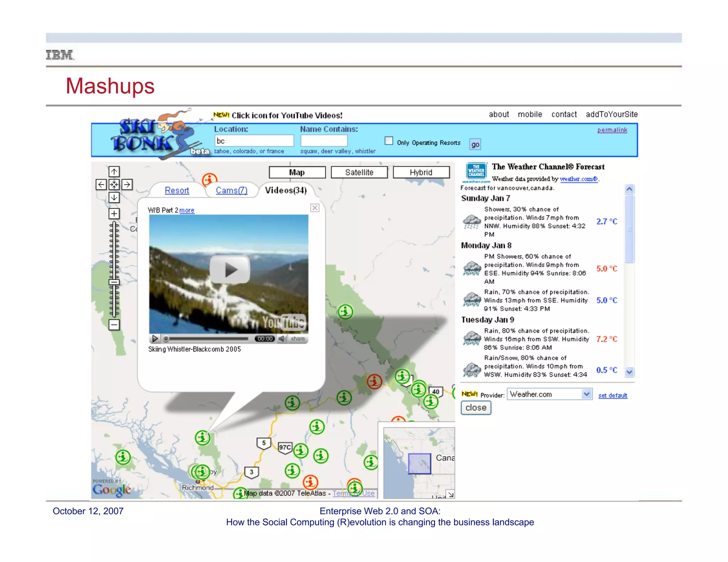The height and width of the screenshot is (562, 728).
Task: Close the video info bubble
Action: click(315, 208)
